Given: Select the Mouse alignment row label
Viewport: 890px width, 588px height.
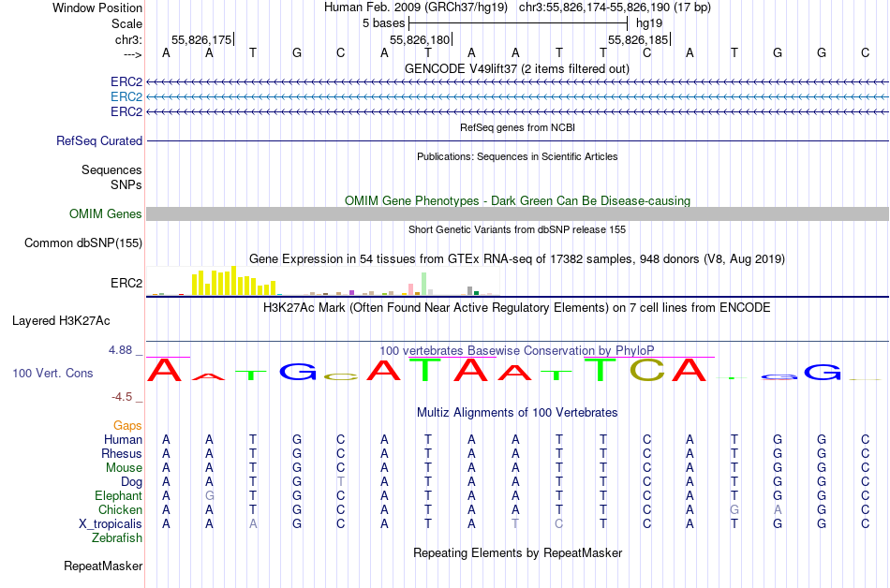Looking at the screenshot, I should (x=124, y=468).
